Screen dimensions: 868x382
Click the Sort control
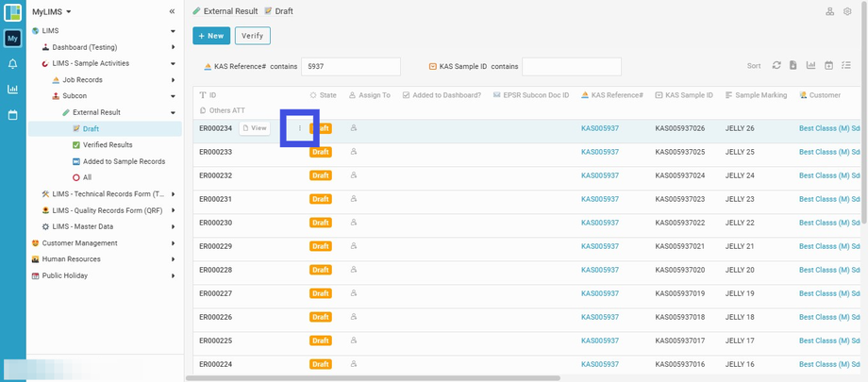pos(754,66)
